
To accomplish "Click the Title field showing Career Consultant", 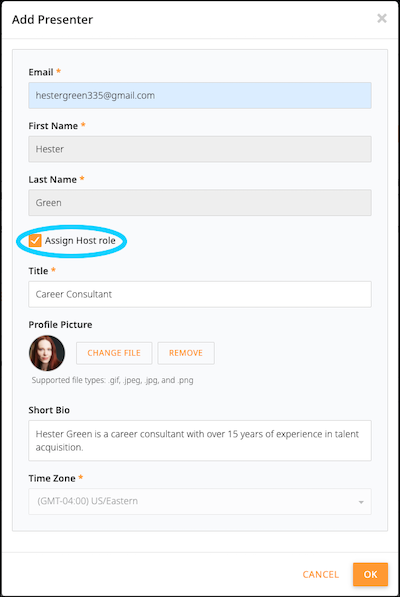I will click(x=200, y=294).
